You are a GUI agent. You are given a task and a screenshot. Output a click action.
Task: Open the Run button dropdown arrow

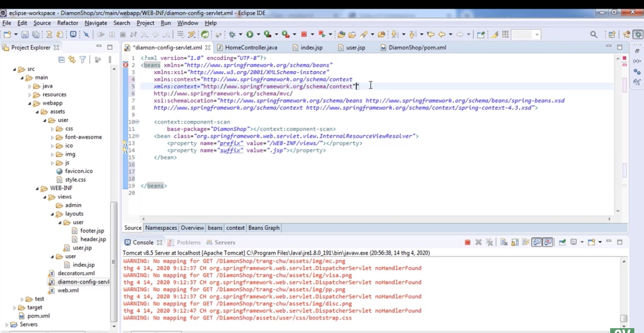(x=258, y=34)
